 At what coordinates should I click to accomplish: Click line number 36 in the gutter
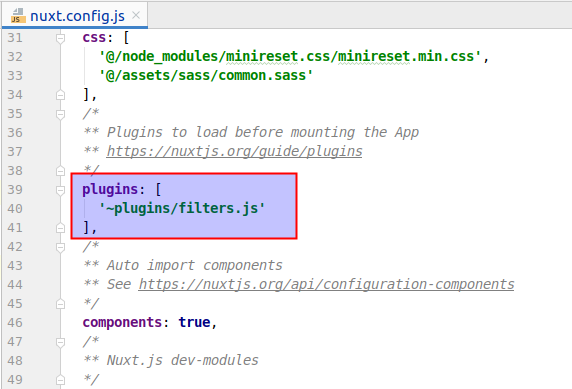15,132
